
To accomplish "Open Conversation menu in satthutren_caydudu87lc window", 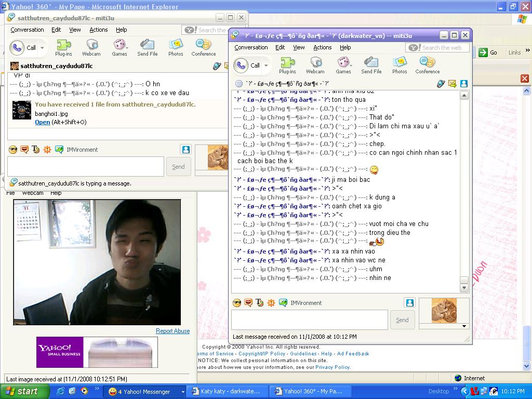I will (x=27, y=30).
